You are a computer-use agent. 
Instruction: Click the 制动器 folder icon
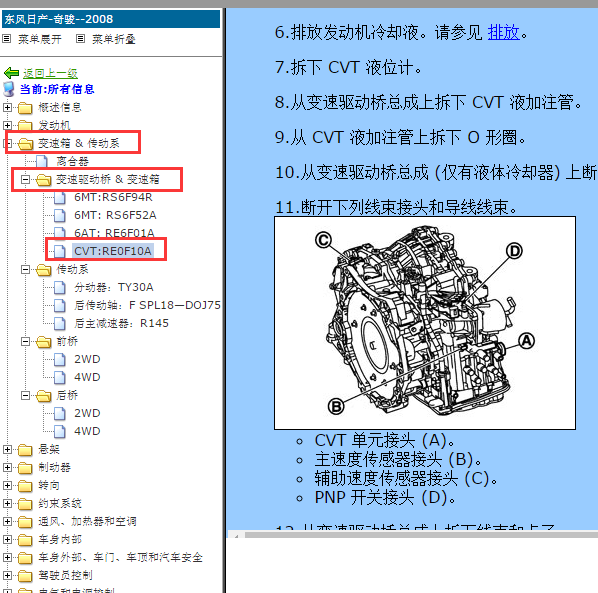coord(25,468)
